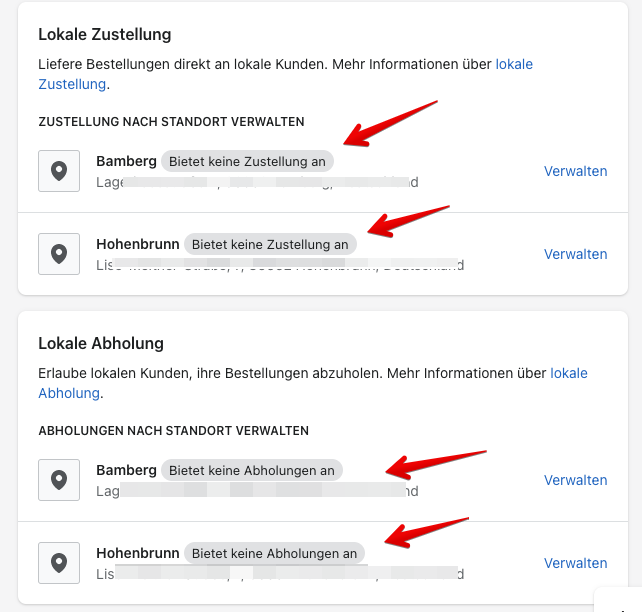Select the Hohenbrunn name in the pickup list
Image resolution: width=642 pixels, height=612 pixels.
[137, 553]
